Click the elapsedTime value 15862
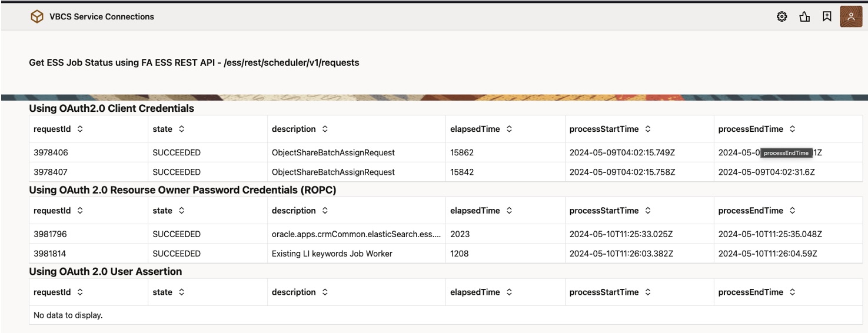 click(462, 153)
